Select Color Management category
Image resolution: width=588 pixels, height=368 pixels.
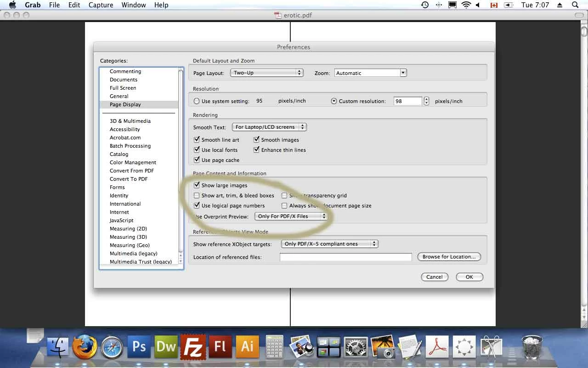tap(133, 162)
